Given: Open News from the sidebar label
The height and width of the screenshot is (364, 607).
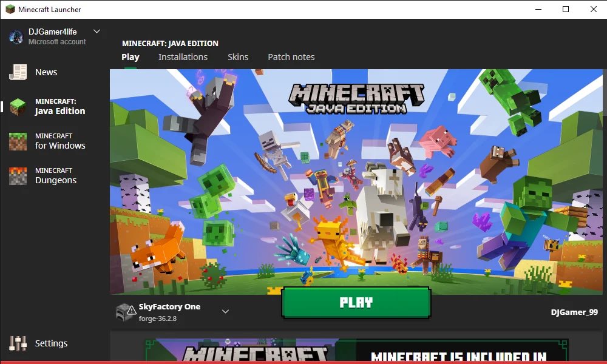Looking at the screenshot, I should click(x=46, y=72).
